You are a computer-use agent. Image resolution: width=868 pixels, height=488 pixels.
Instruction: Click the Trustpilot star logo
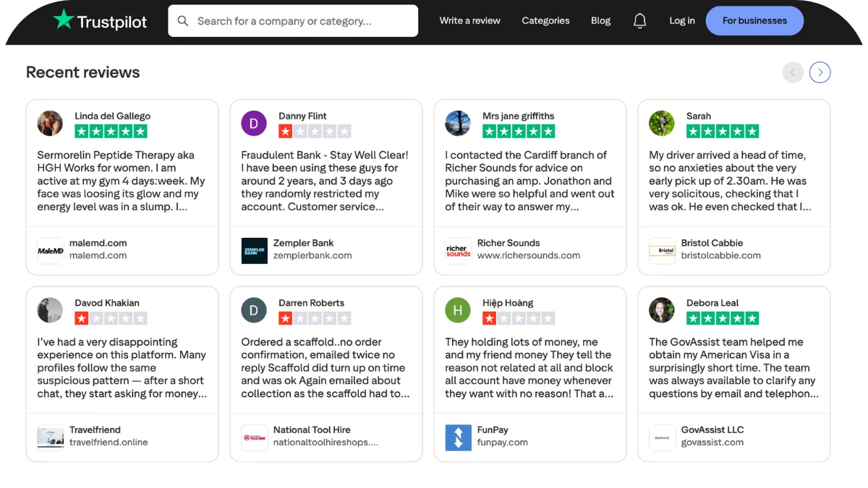coord(64,20)
